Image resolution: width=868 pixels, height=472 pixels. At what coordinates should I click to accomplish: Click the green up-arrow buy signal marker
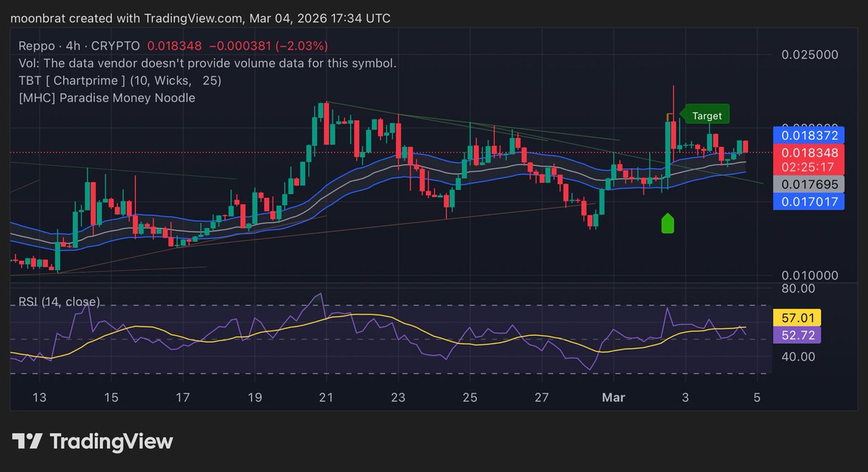[668, 224]
